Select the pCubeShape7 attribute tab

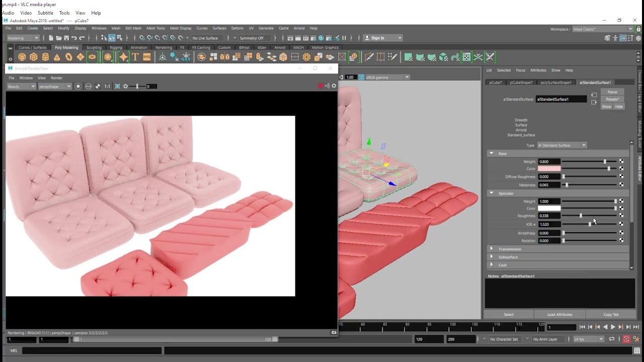tap(521, 82)
